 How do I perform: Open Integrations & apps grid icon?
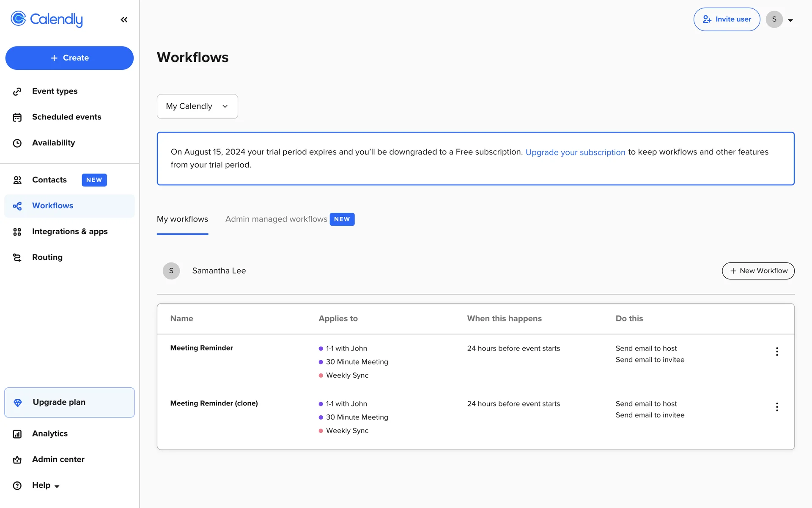pyautogui.click(x=17, y=232)
